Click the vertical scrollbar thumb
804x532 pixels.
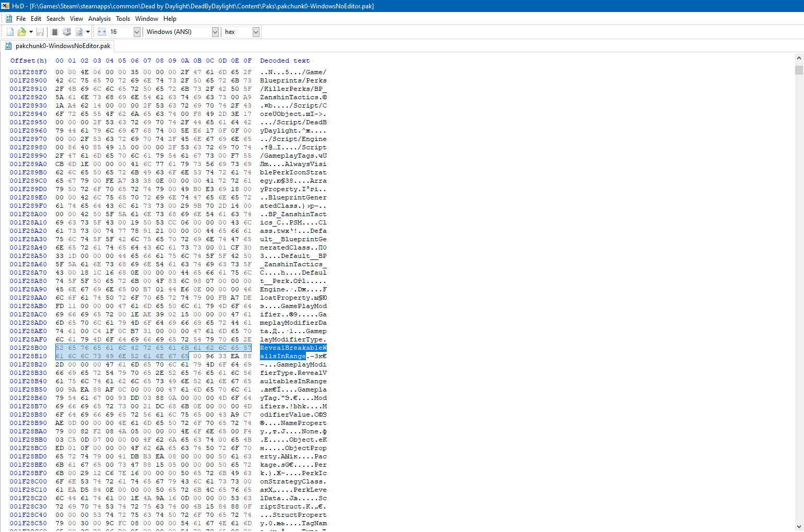click(x=799, y=70)
